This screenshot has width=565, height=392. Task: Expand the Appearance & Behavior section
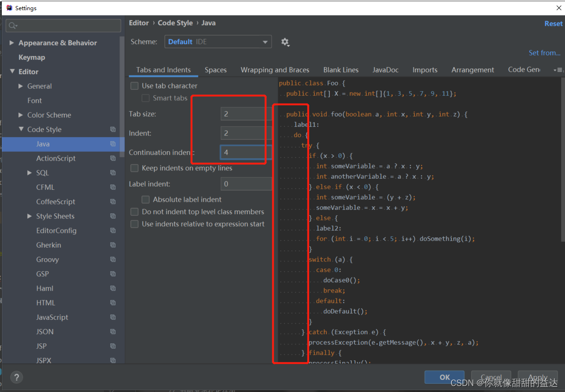tap(12, 43)
